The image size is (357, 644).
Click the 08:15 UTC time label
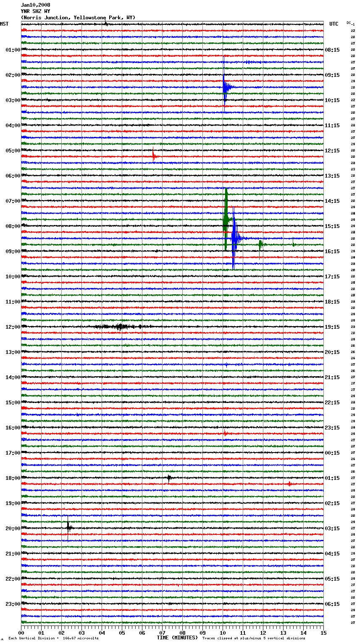point(332,50)
